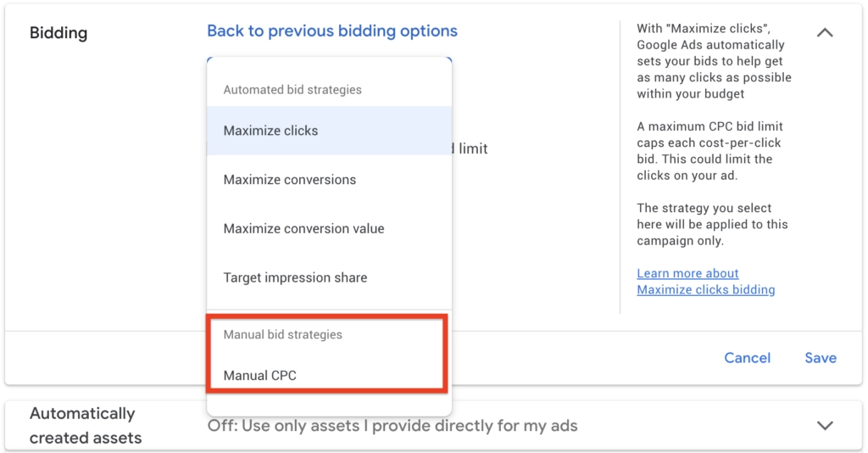Image resolution: width=868 pixels, height=453 pixels.
Task: Click the Automated bid strategies group header
Action: (292, 90)
